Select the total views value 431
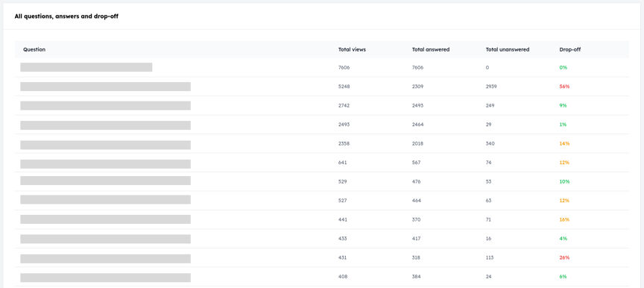This screenshot has height=288, width=644. tap(342, 257)
